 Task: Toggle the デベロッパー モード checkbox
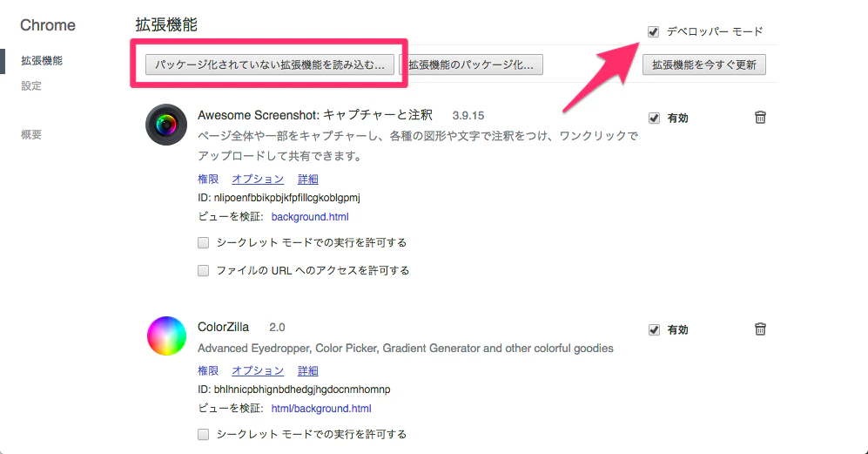[x=653, y=31]
